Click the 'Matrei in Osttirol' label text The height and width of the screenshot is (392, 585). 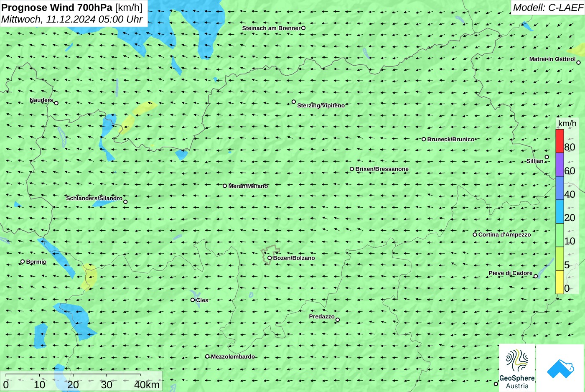(x=552, y=59)
